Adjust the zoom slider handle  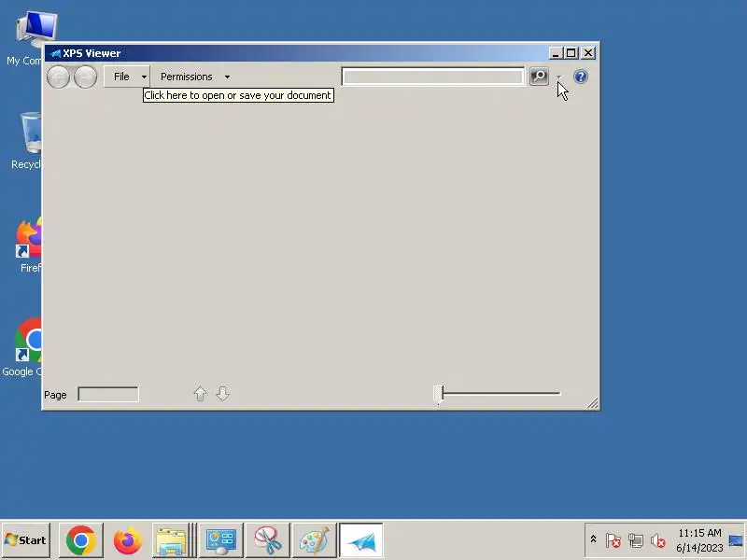click(439, 394)
